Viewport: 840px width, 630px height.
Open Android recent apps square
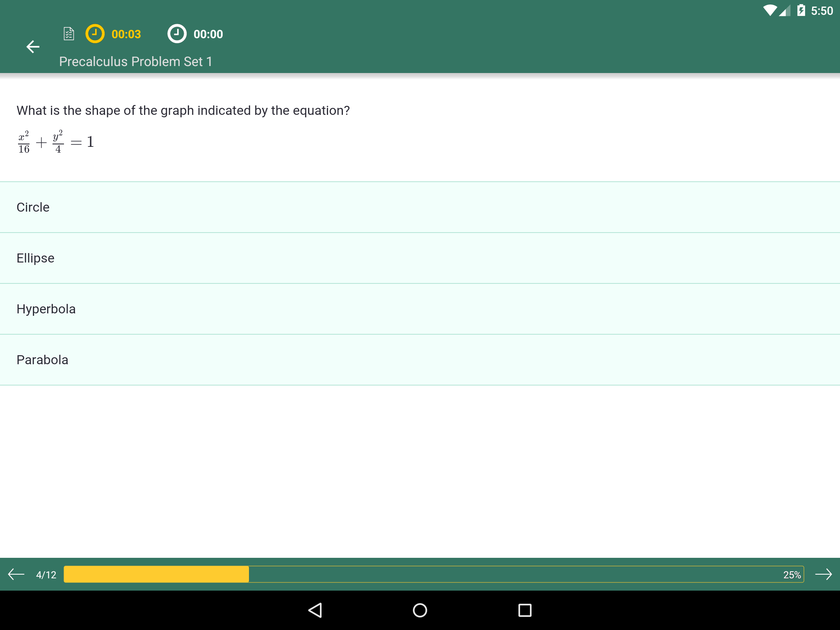[525, 610]
